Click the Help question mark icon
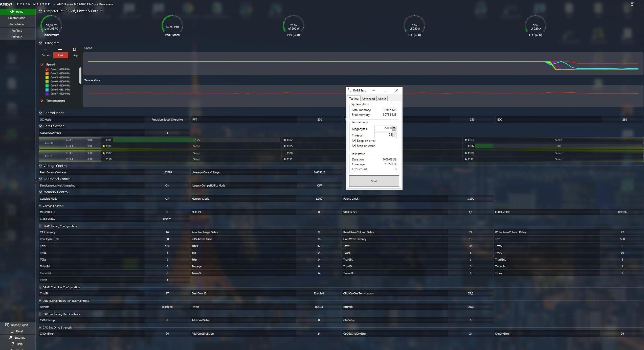 tap(13, 344)
